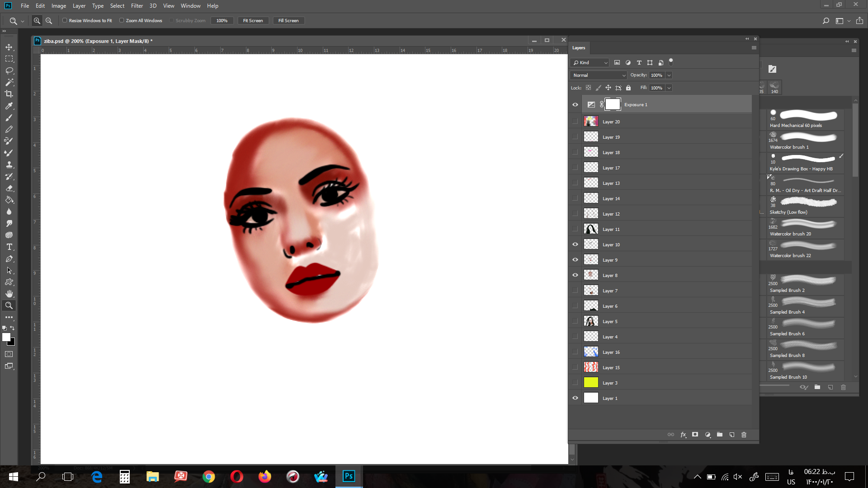Lock all layer attributes padlock
The width and height of the screenshot is (868, 488).
[628, 88]
